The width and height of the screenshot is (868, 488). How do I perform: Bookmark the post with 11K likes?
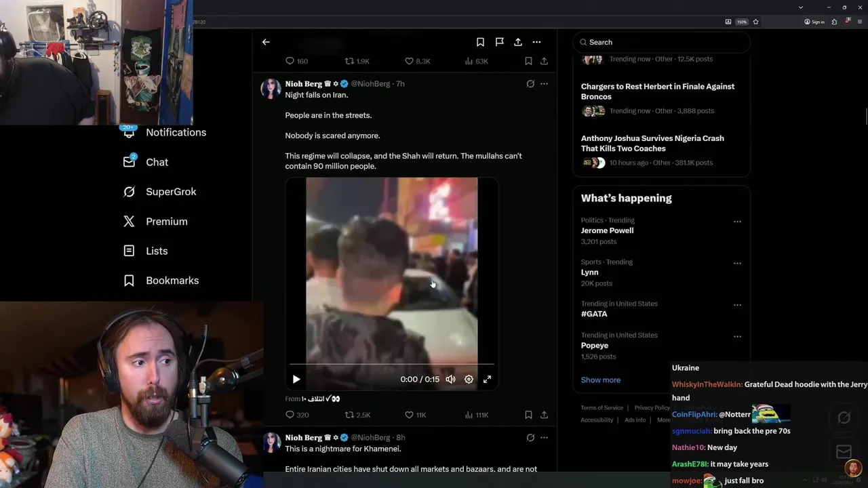(x=528, y=415)
